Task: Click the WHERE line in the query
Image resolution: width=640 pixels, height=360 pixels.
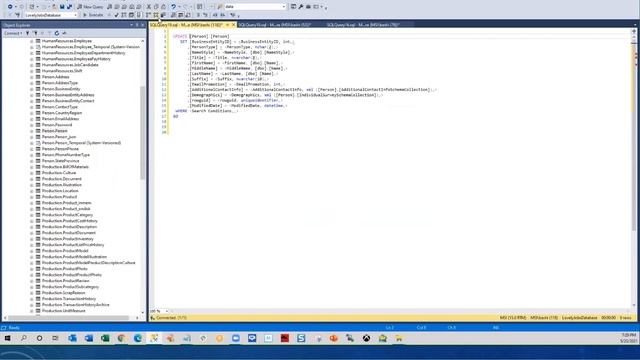Action: (207, 111)
